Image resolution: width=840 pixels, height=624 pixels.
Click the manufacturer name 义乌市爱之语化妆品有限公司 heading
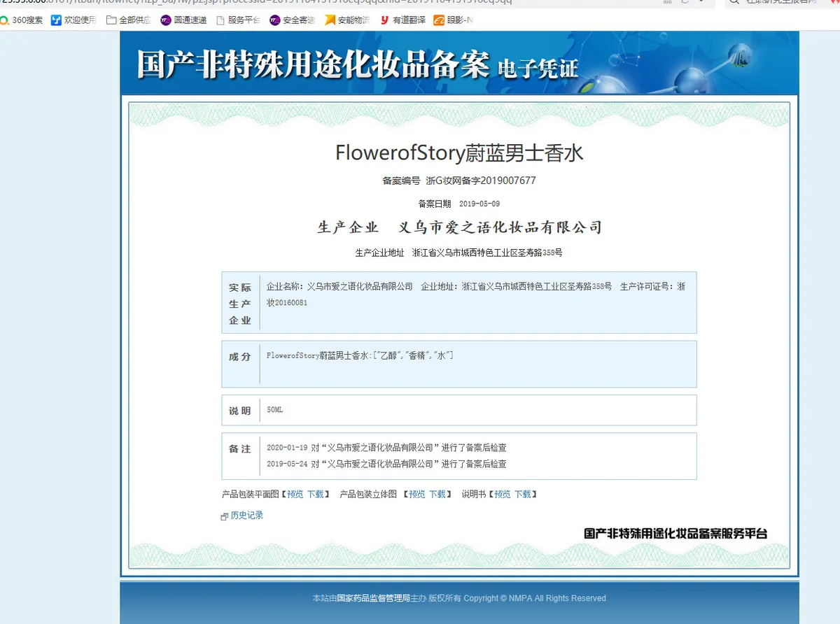coord(500,227)
